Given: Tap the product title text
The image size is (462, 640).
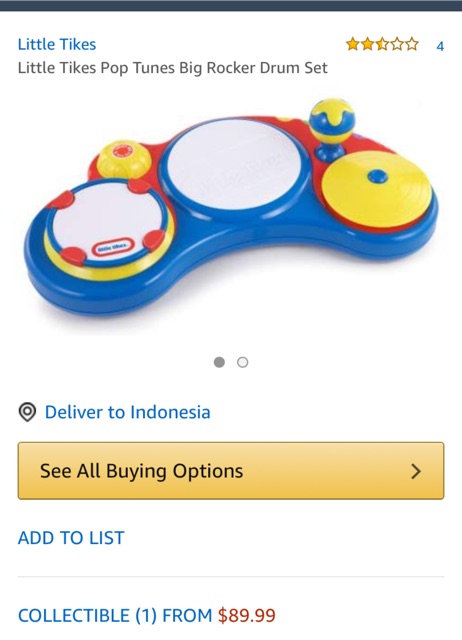Looking at the screenshot, I should click(x=173, y=68).
